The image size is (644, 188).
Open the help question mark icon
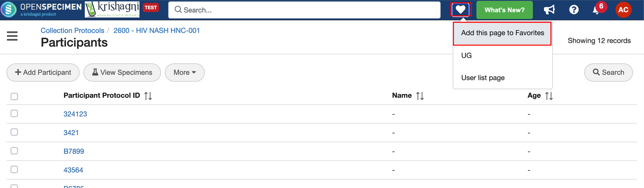tap(574, 10)
